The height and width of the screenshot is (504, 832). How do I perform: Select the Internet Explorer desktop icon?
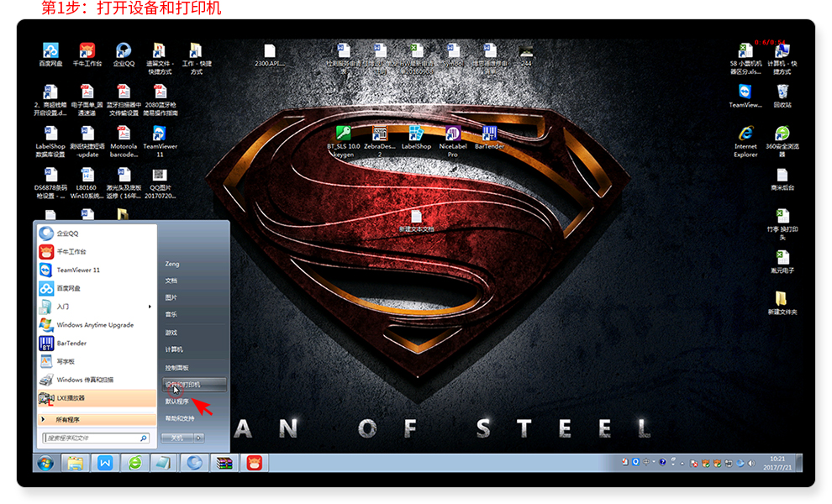745,142
